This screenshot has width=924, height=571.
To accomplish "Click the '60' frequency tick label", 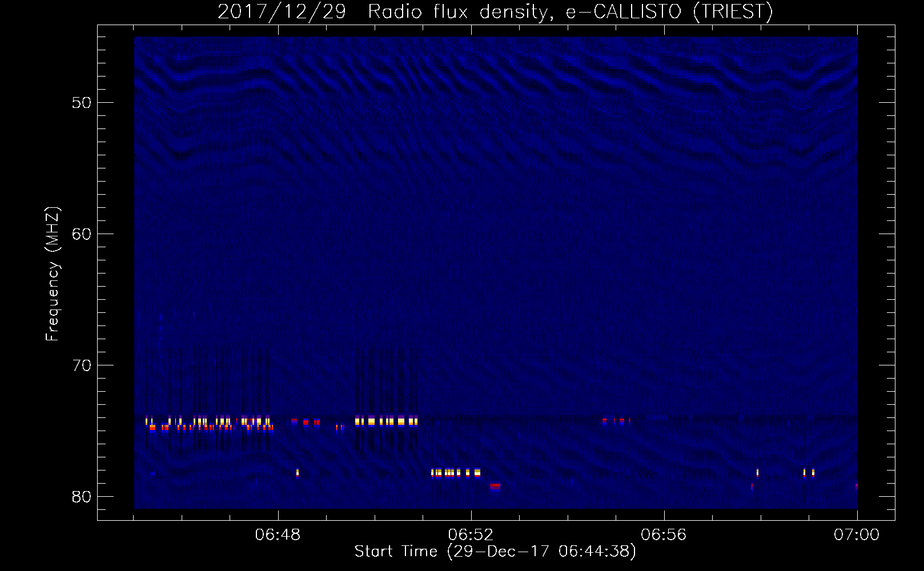I will click(x=82, y=234).
